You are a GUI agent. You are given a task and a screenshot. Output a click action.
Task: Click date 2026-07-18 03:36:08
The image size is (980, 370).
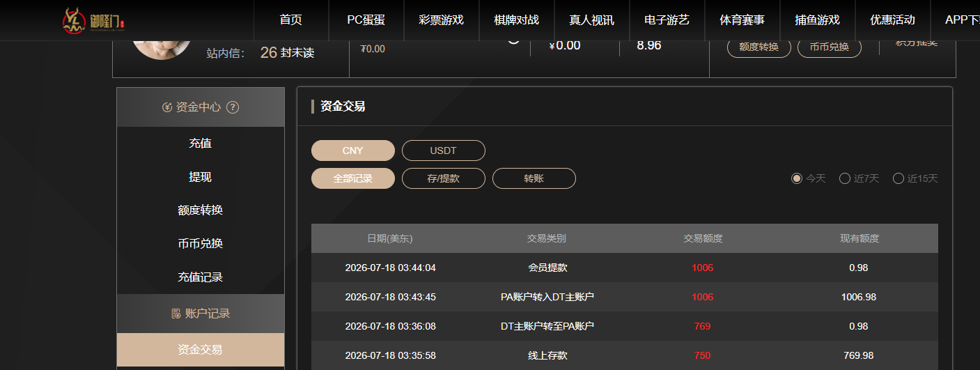(x=391, y=326)
